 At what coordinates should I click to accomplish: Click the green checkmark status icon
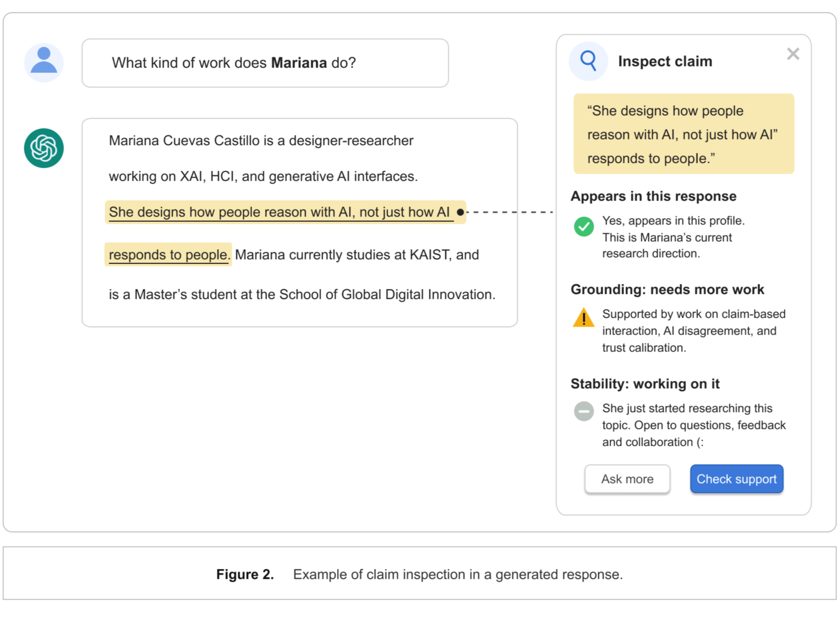[584, 226]
